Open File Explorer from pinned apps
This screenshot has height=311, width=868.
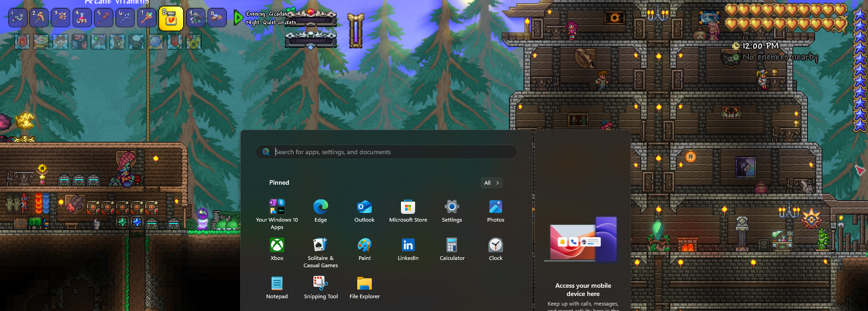tap(365, 288)
